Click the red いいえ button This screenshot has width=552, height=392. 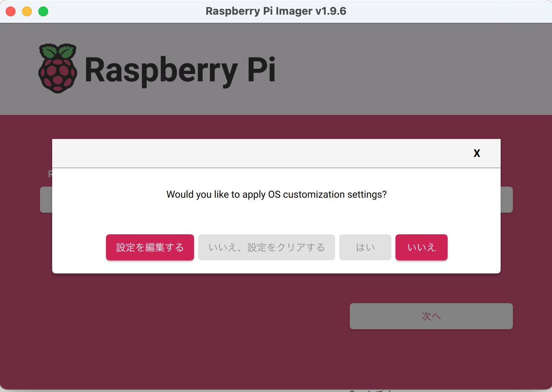[x=422, y=247]
